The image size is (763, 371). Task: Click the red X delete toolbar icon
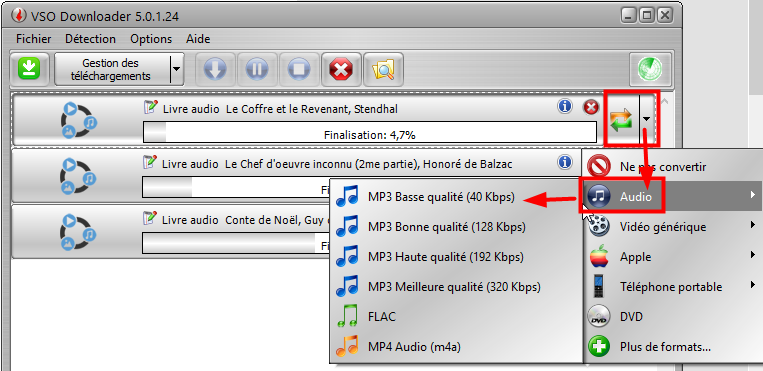[x=341, y=70]
